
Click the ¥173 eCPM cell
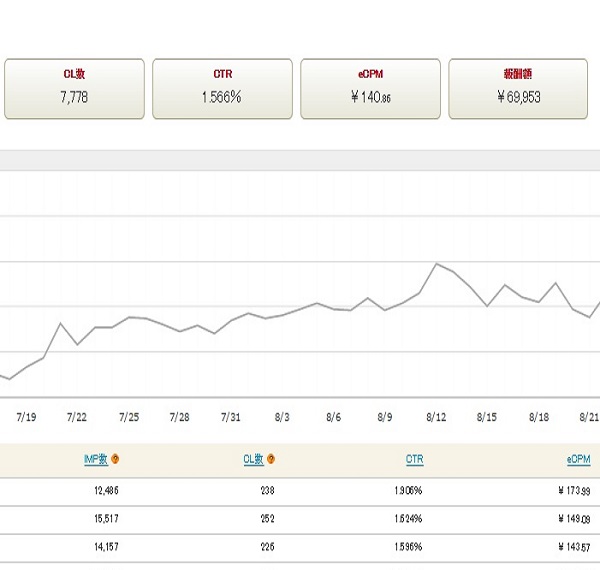coord(574,490)
